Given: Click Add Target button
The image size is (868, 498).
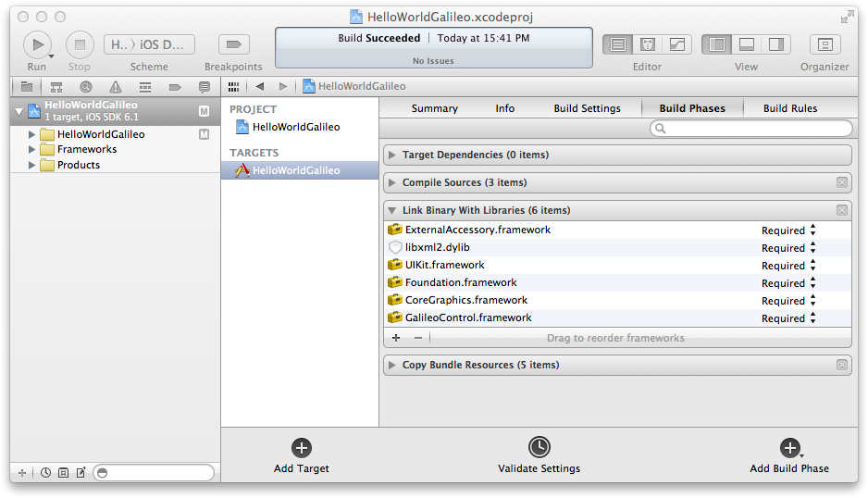Looking at the screenshot, I should [x=301, y=456].
